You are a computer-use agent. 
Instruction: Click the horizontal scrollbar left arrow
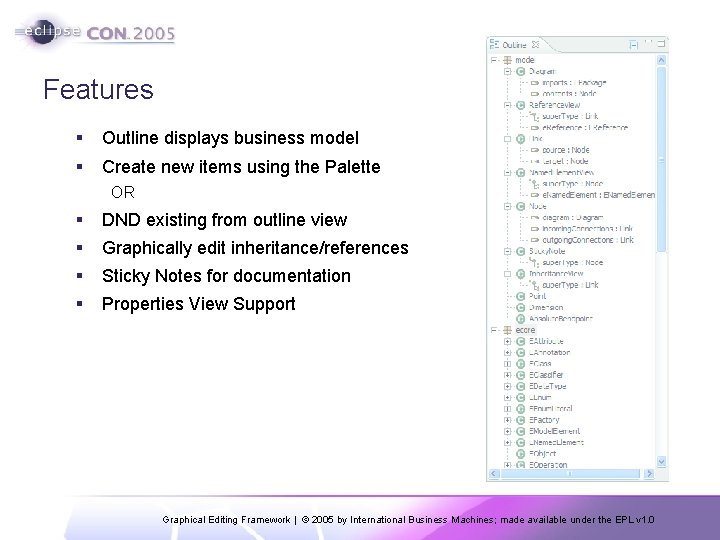pyautogui.click(x=494, y=473)
